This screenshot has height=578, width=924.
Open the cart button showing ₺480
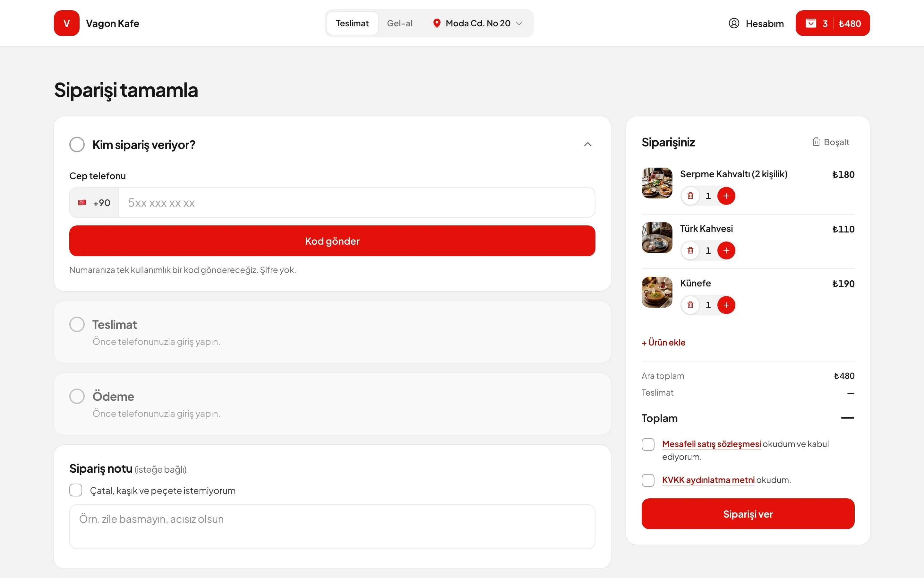(832, 23)
